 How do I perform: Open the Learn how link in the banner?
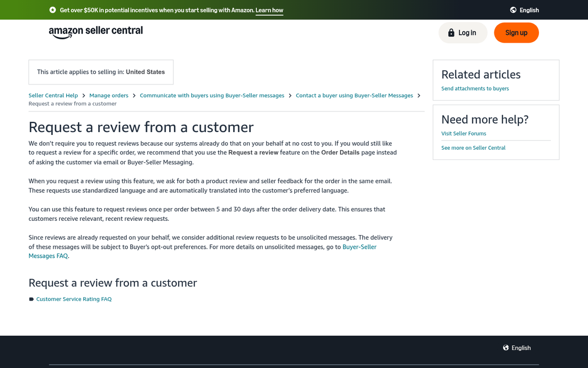[x=269, y=10]
